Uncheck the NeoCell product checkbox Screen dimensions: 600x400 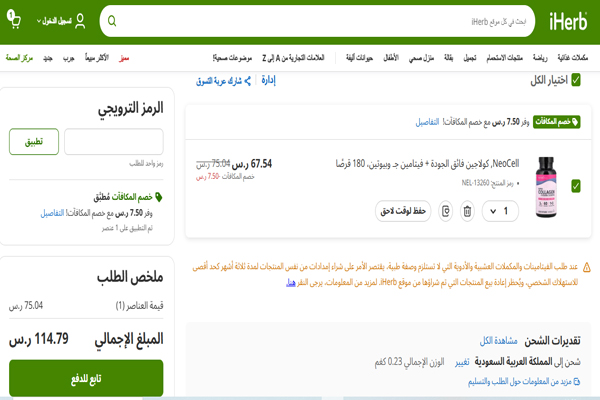pyautogui.click(x=576, y=186)
